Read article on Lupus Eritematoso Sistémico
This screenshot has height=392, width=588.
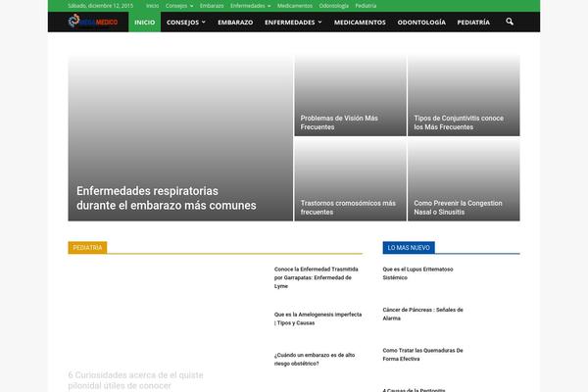click(x=417, y=272)
